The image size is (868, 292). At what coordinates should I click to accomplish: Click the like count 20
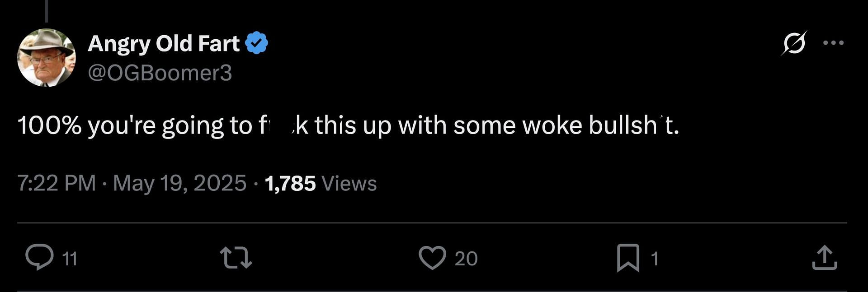[x=466, y=259]
